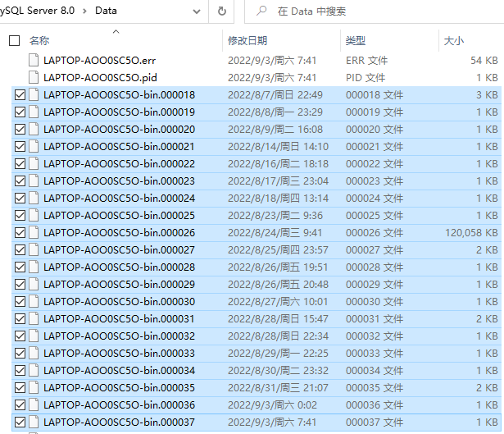
Task: Click file icon of bin.000020
Action: [x=34, y=129]
